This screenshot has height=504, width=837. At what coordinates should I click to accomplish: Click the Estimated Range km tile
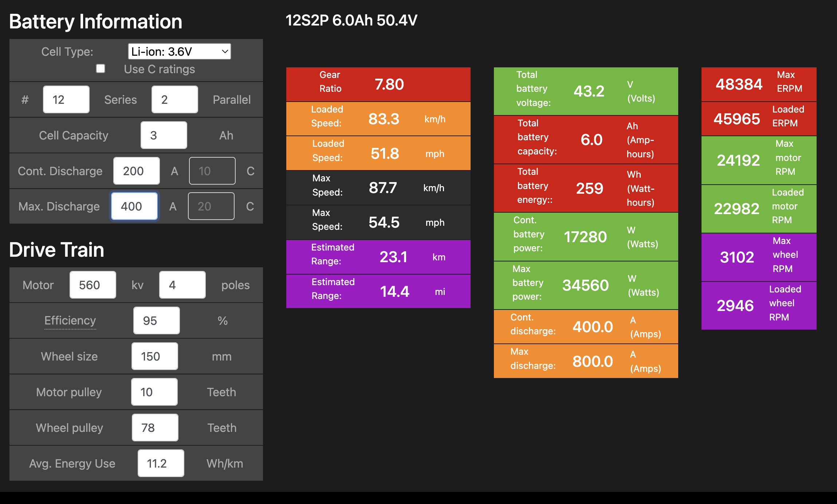(378, 257)
